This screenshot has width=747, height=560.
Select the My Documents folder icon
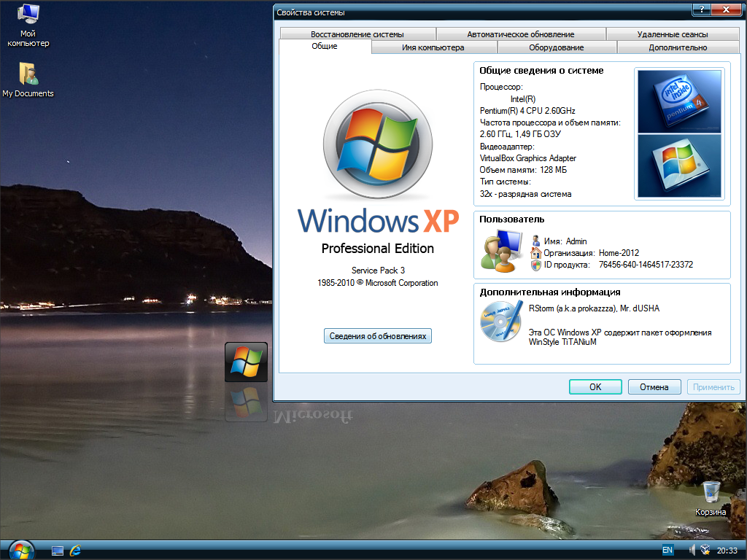(x=28, y=79)
